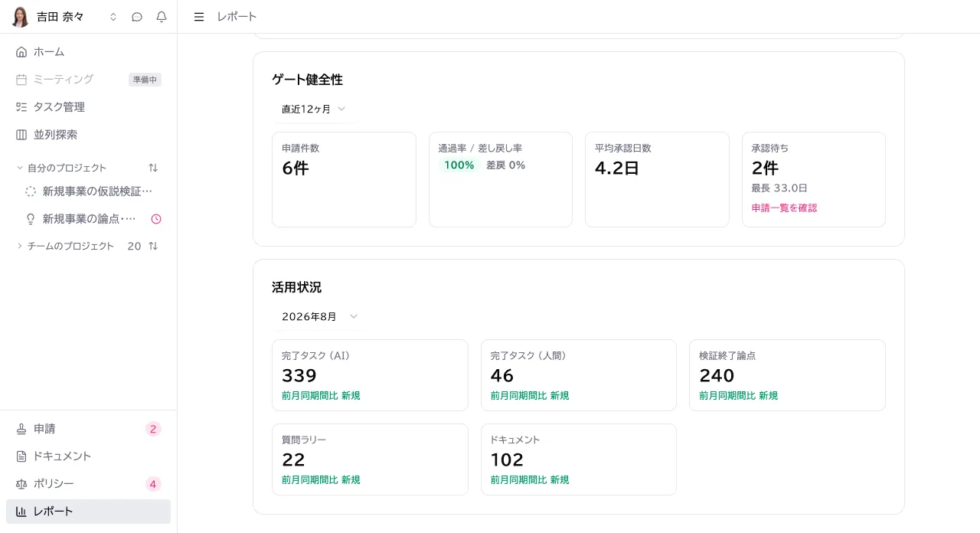
Task: Open the chat messages icon
Action: point(137,17)
